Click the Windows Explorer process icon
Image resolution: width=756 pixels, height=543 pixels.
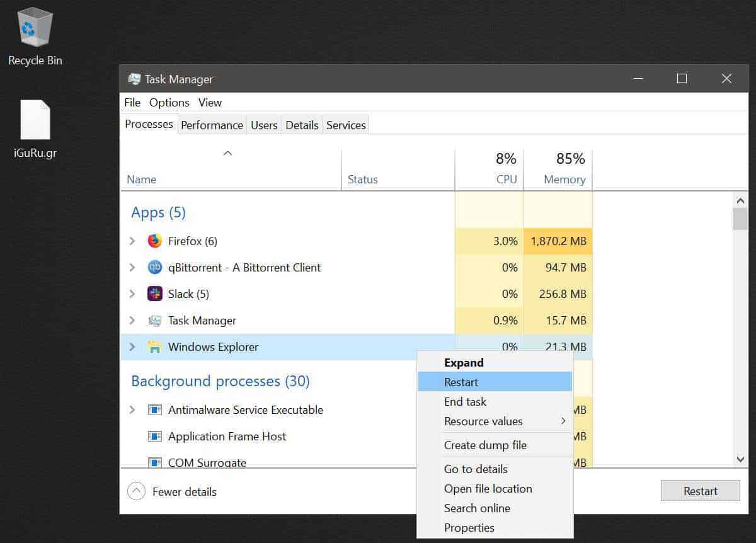click(x=154, y=346)
